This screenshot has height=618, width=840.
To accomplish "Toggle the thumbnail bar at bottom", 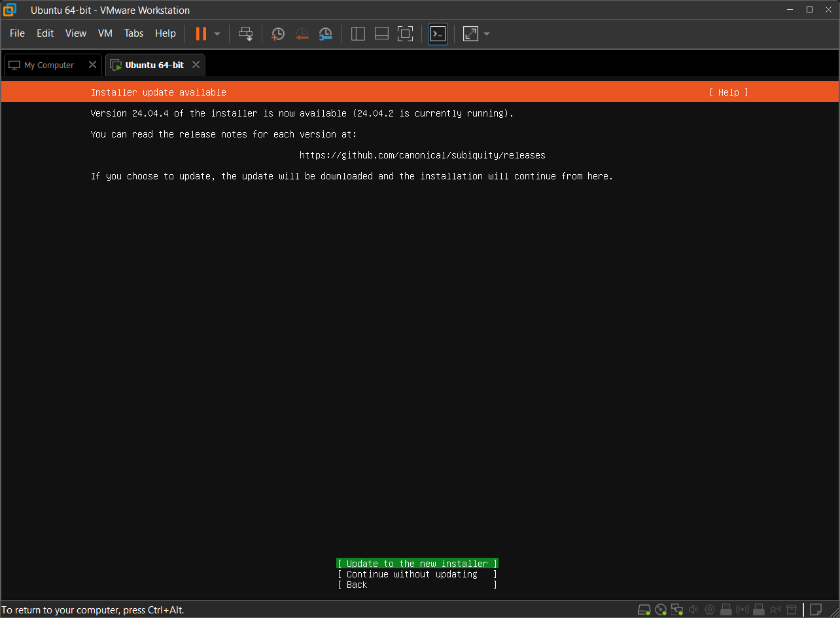I will point(381,34).
